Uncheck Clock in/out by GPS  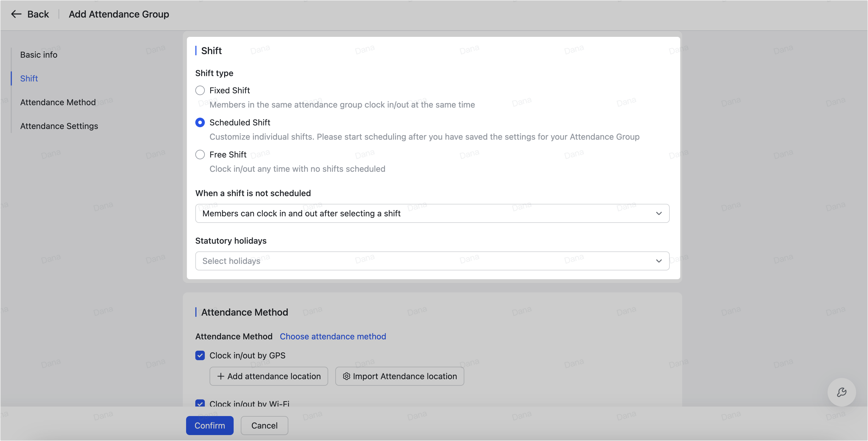pos(200,355)
